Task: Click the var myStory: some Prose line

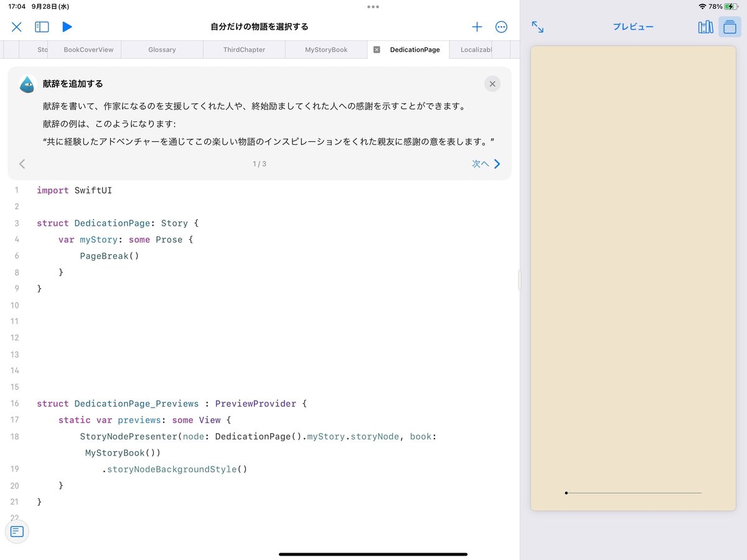Action: tap(126, 240)
